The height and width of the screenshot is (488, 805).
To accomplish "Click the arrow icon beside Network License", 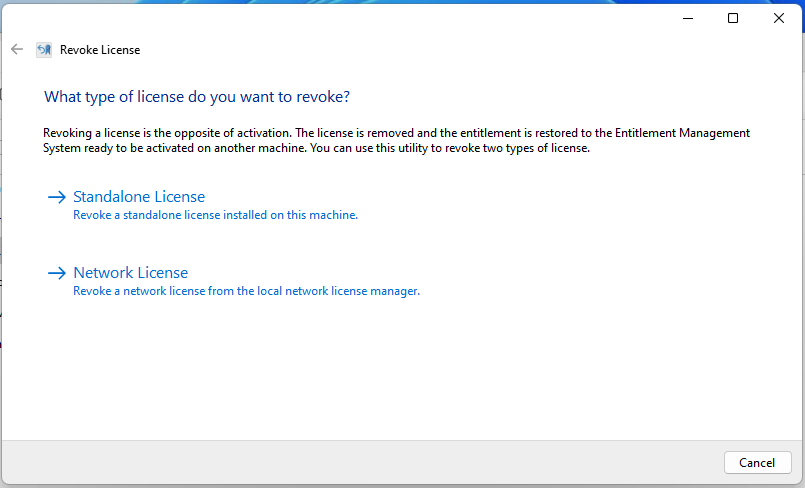I will 56,273.
